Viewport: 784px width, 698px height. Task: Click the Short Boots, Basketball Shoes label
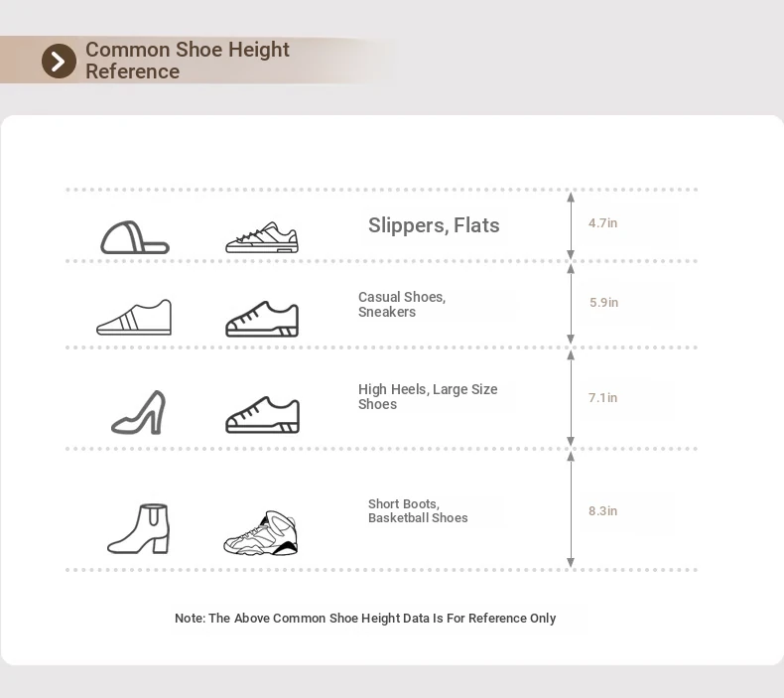418,511
